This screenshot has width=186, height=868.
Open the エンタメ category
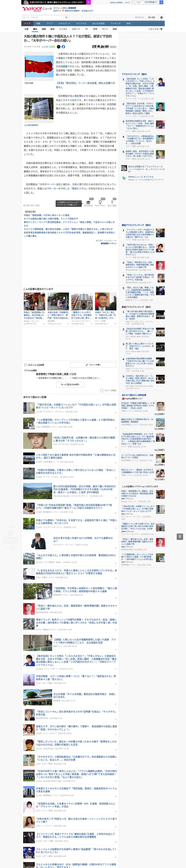coord(63,29)
